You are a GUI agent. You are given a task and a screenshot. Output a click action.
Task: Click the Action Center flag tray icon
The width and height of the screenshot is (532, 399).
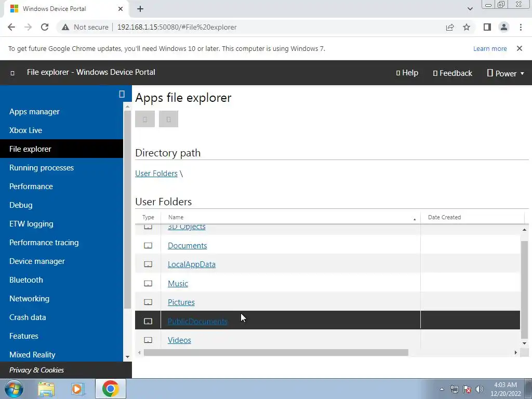(467, 389)
